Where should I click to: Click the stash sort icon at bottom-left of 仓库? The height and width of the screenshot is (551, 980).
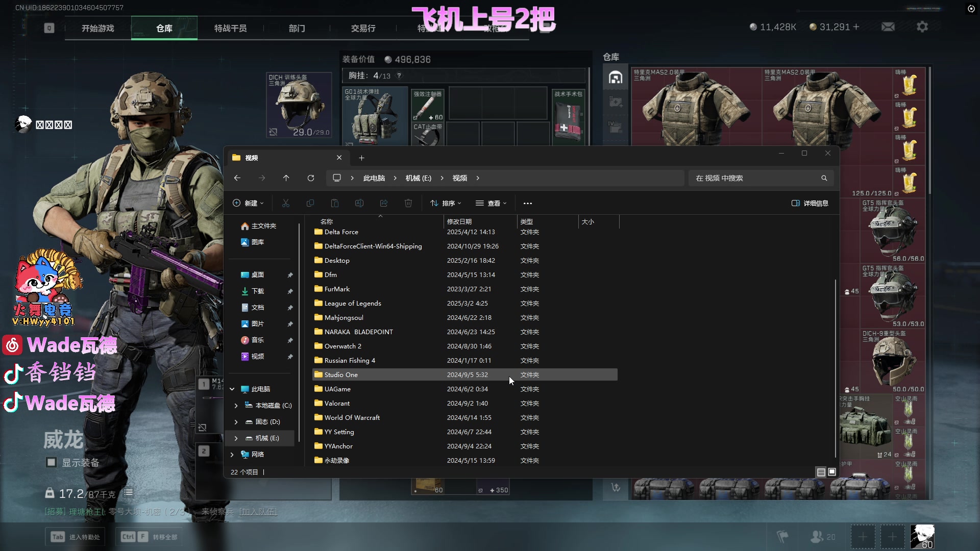[x=616, y=488]
